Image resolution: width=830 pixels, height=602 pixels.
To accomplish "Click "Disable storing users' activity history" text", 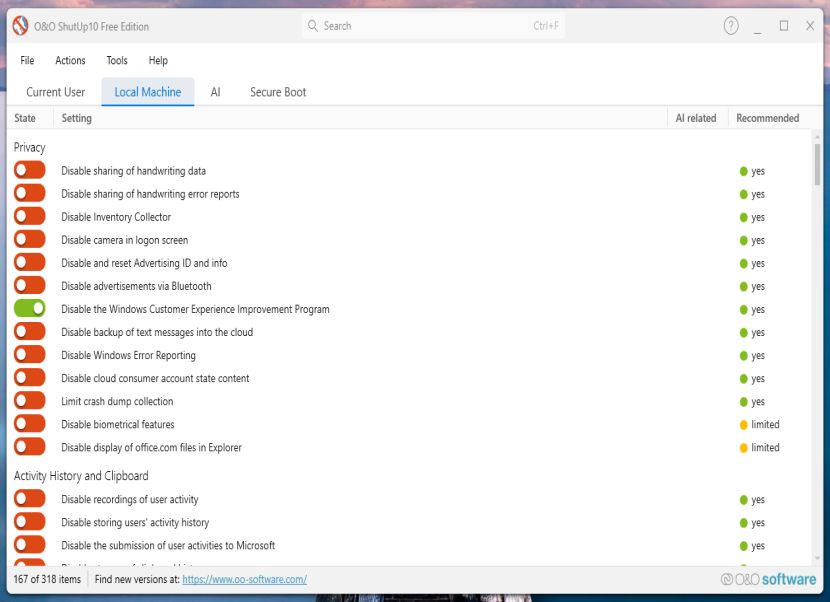I will [135, 523].
